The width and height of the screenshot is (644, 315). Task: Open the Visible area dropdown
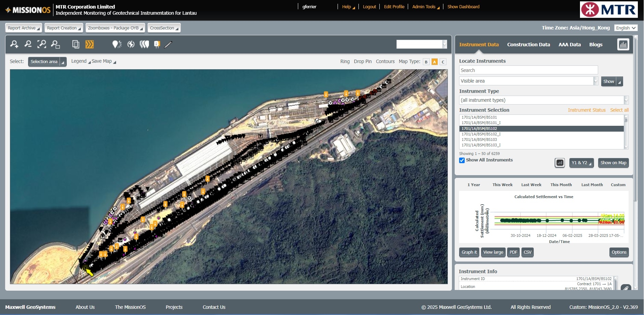point(529,81)
